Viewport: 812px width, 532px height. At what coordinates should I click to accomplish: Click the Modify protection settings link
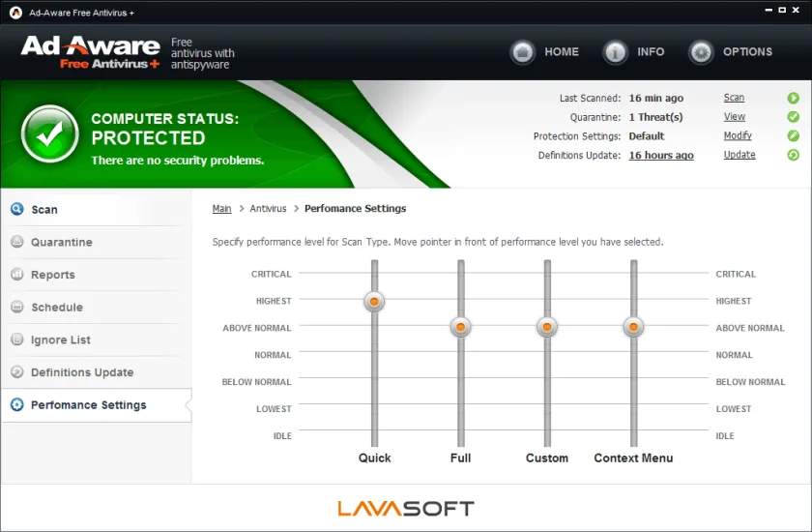(x=738, y=135)
